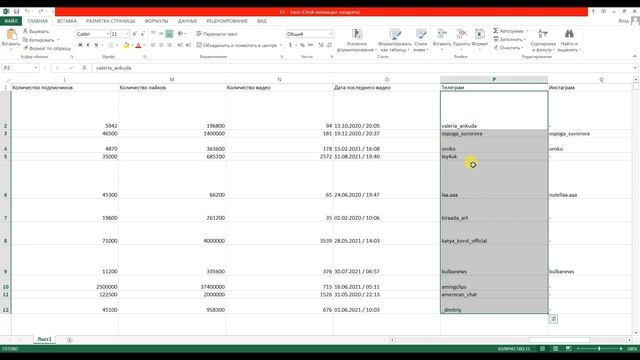This screenshot has height=360, width=640.
Task: Switch to ВСТАВКА (Insert) tab
Action: point(67,21)
